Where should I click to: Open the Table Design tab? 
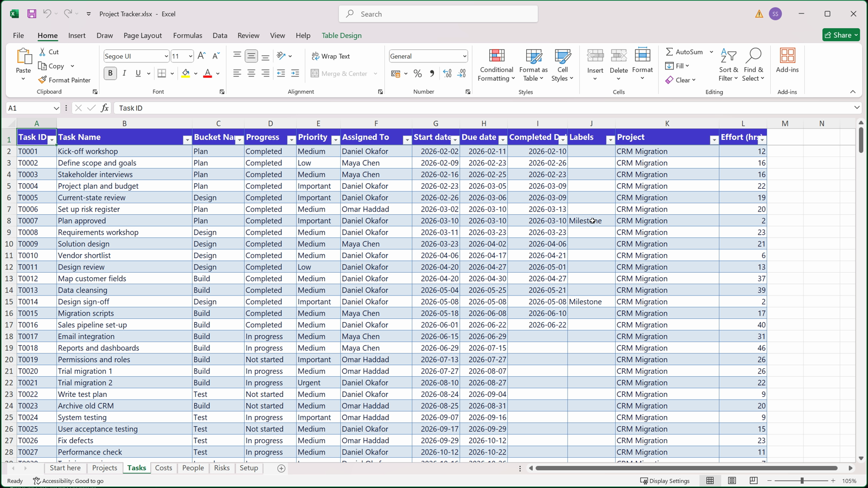pos(341,36)
